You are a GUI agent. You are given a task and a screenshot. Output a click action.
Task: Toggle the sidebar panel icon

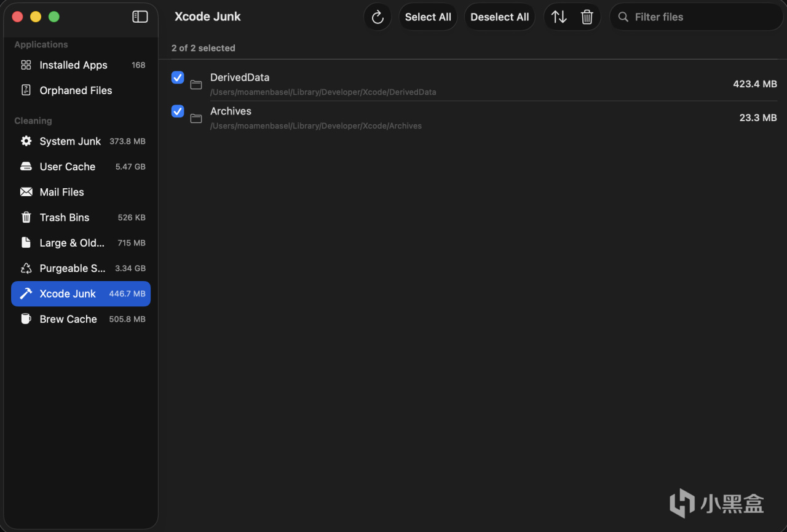[x=140, y=17]
